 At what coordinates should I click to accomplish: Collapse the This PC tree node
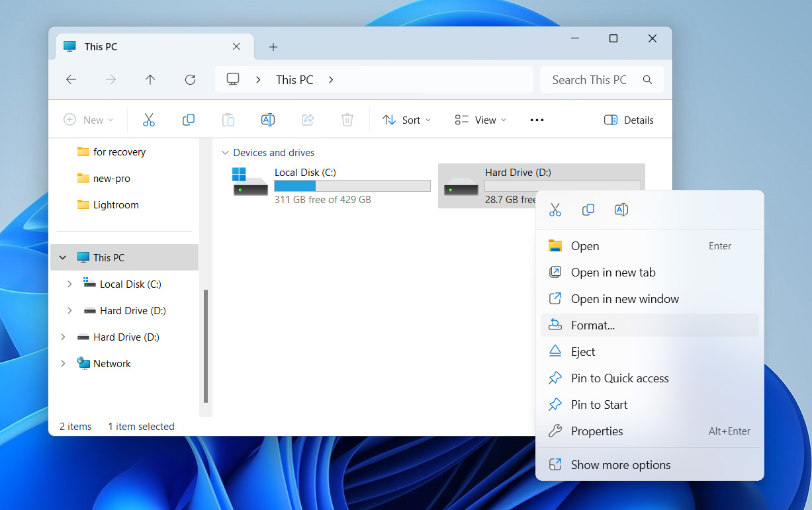[63, 257]
